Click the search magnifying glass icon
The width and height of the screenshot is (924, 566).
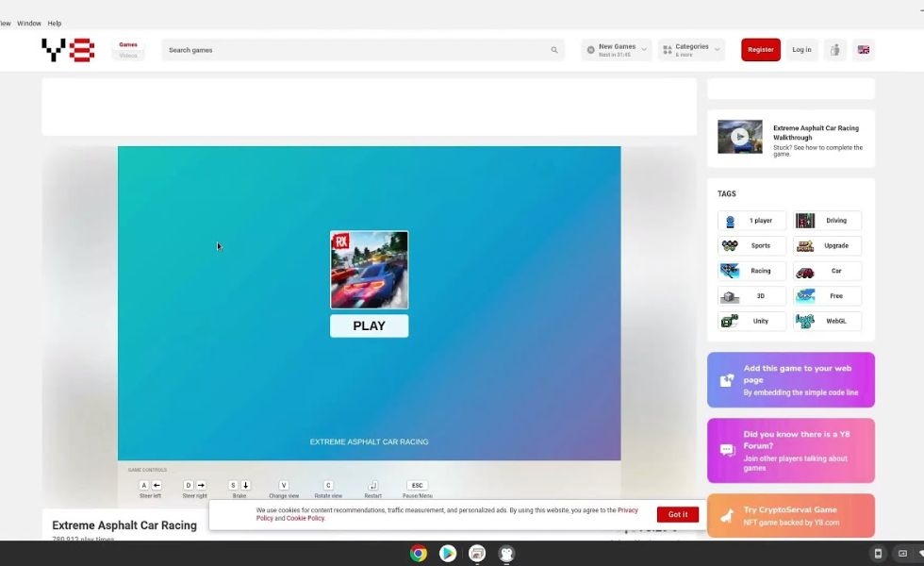(x=554, y=49)
